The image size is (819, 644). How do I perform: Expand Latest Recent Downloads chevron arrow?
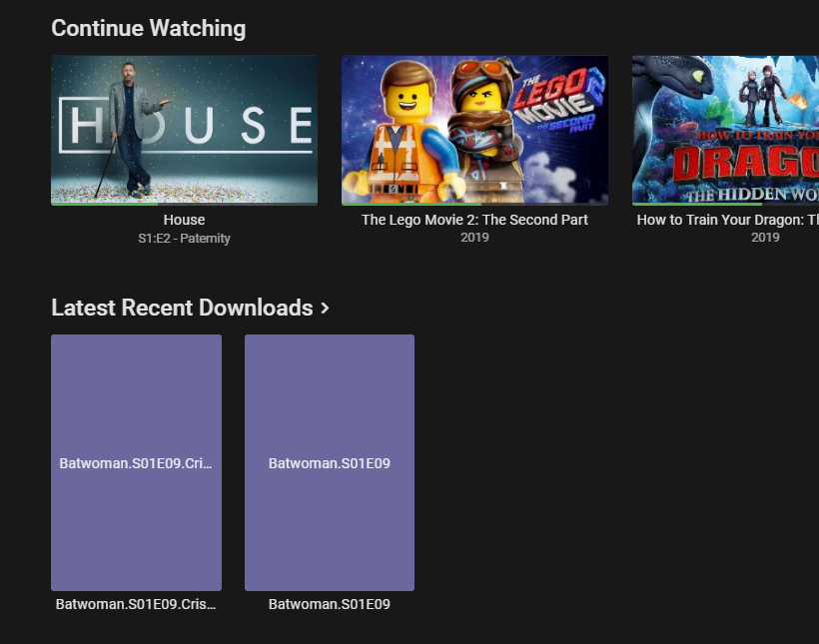coord(325,309)
